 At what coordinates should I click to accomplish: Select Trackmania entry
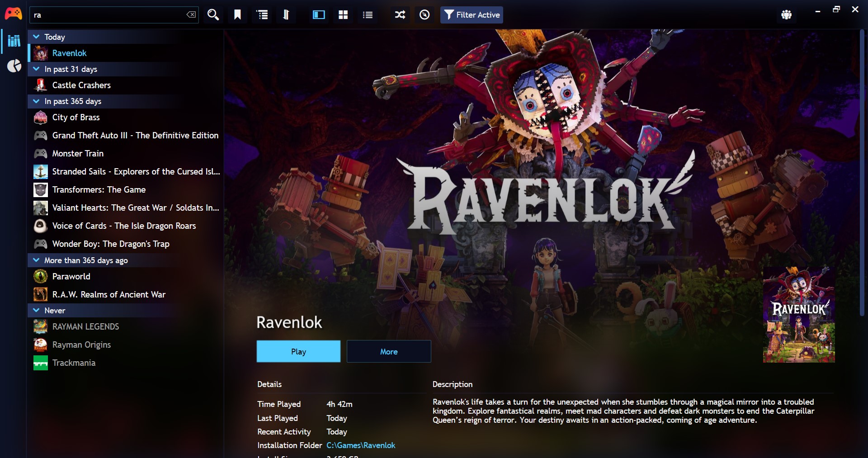click(126, 363)
